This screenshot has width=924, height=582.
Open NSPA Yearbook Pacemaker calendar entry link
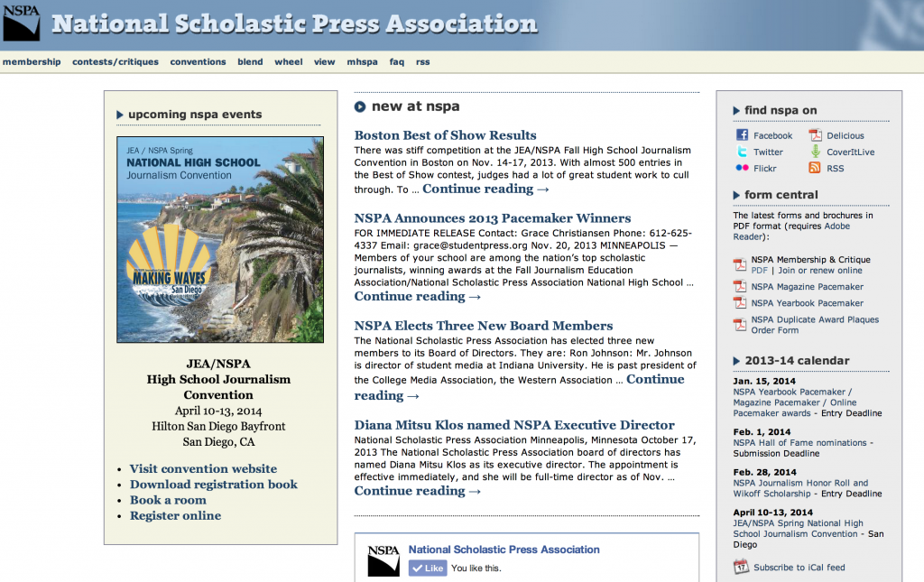795,403
